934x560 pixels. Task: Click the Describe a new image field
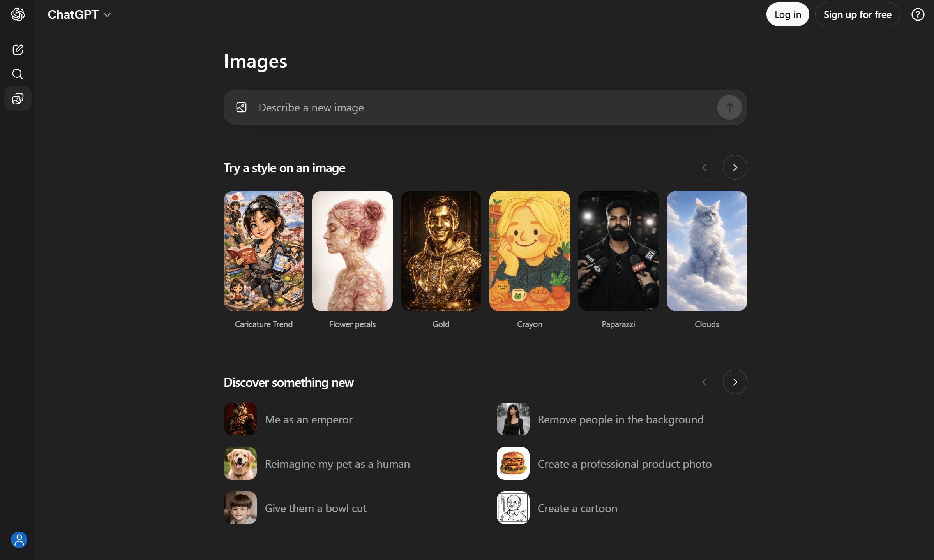point(483,107)
